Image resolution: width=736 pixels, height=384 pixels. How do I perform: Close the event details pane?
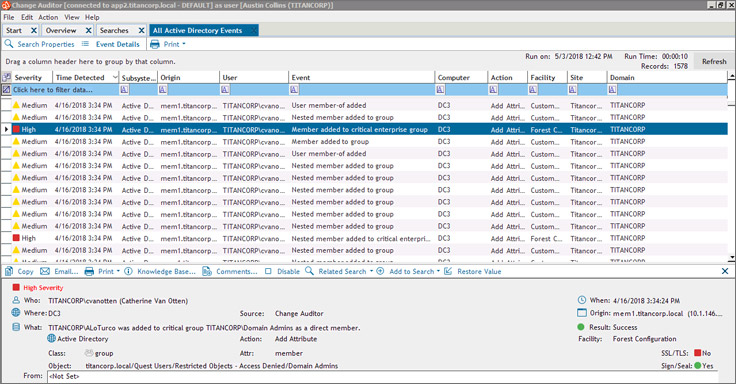pyautogui.click(x=725, y=271)
